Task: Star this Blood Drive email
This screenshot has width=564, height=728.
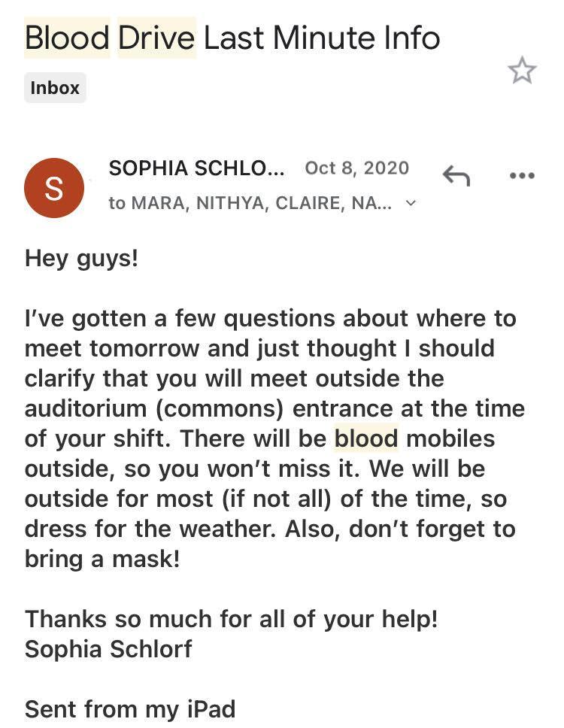Action: point(522,71)
